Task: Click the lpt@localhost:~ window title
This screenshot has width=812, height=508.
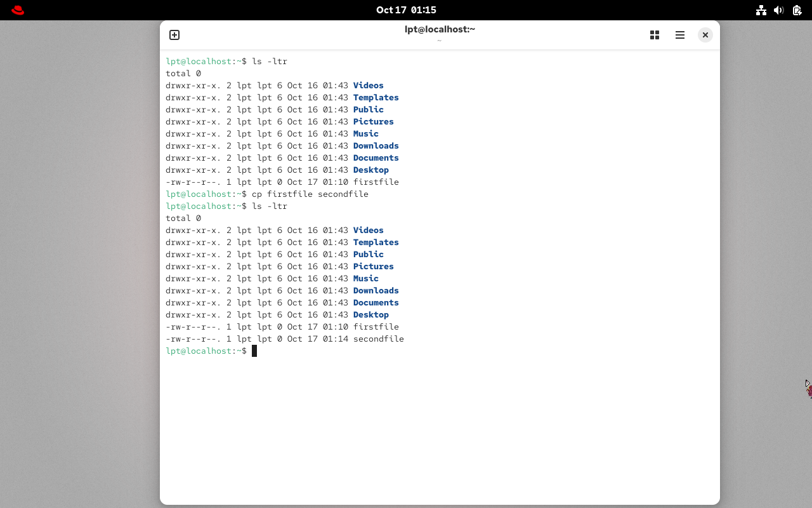Action: [x=440, y=29]
